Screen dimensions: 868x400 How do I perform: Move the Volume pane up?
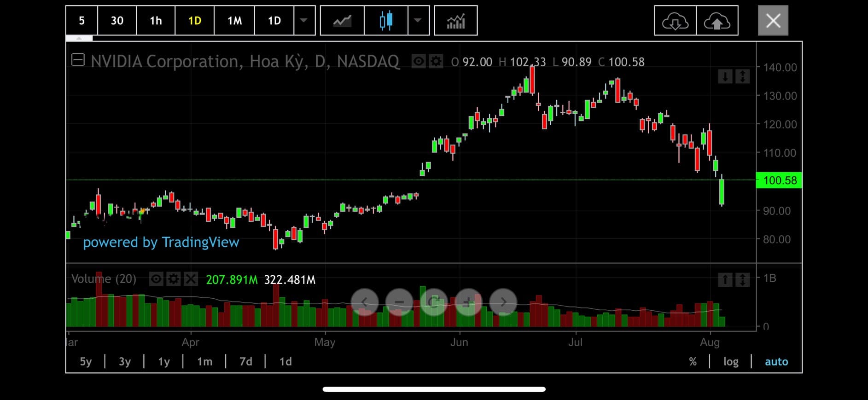[725, 279]
